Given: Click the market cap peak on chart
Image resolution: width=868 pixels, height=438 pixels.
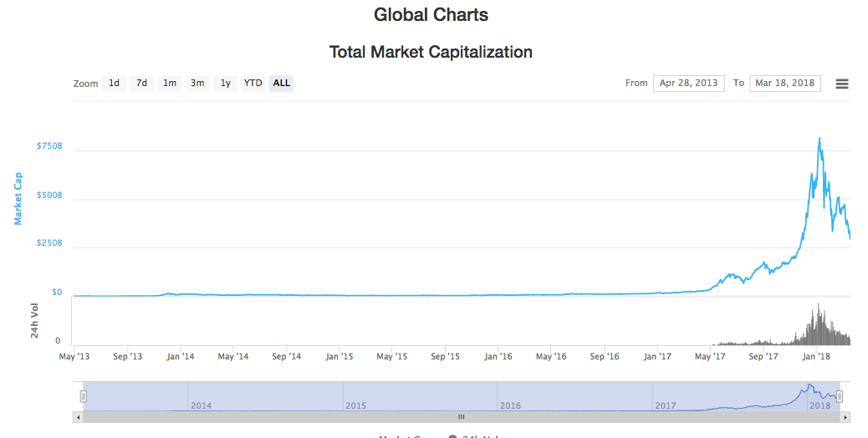Looking at the screenshot, I should pyautogui.click(x=819, y=139).
